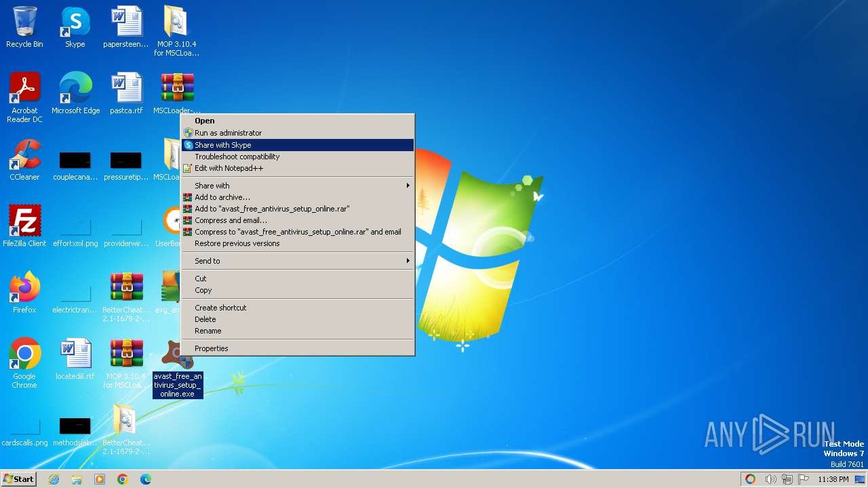
Task: Click the colorful ring tray icon
Action: pos(751,479)
